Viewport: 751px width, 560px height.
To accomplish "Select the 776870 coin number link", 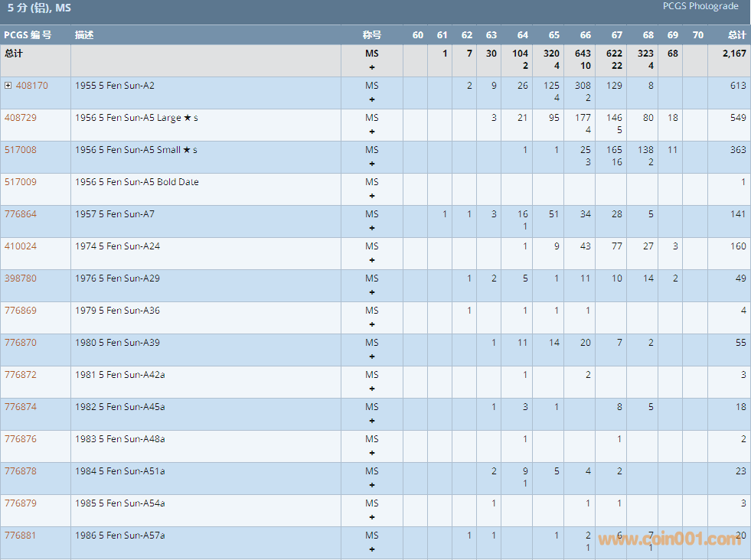I will click(x=20, y=343).
